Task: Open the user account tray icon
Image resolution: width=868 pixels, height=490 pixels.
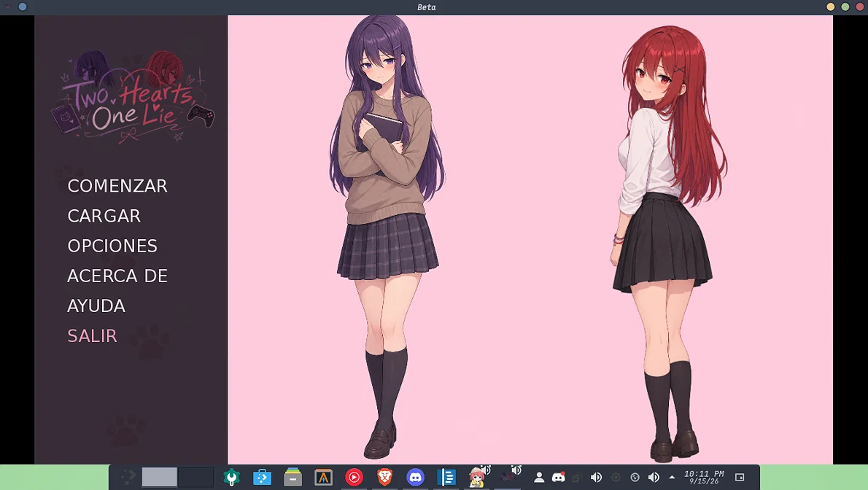Action: [x=538, y=478]
